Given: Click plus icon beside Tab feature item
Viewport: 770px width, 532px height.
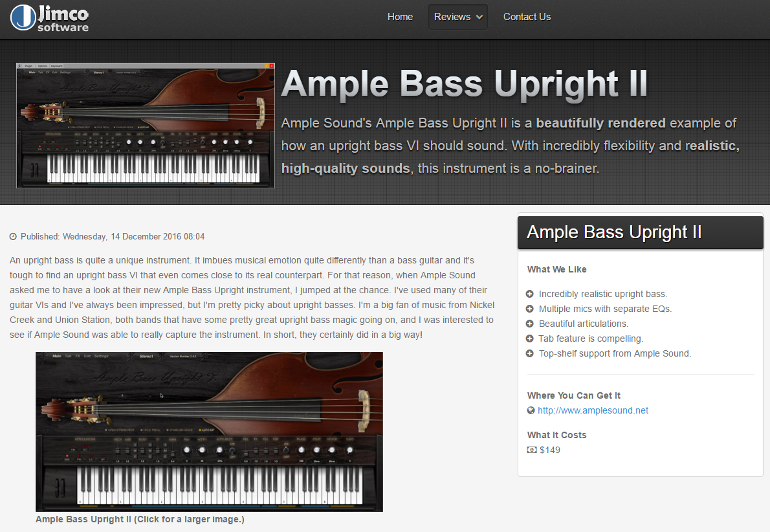Looking at the screenshot, I should pyautogui.click(x=530, y=338).
